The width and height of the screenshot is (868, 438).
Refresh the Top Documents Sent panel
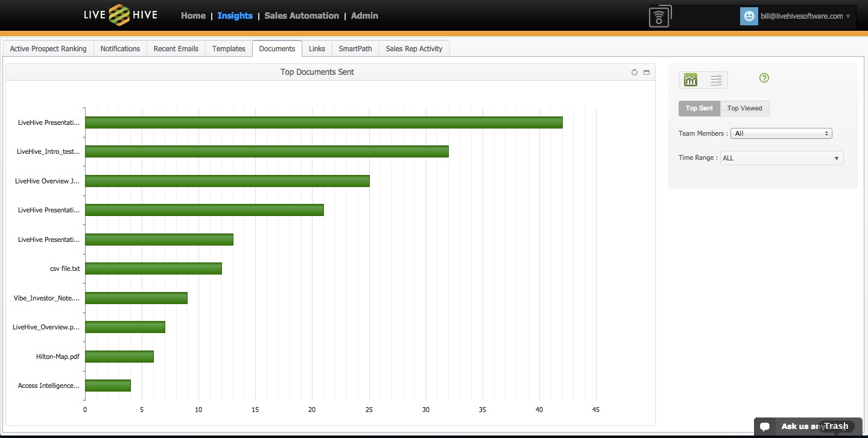(635, 72)
